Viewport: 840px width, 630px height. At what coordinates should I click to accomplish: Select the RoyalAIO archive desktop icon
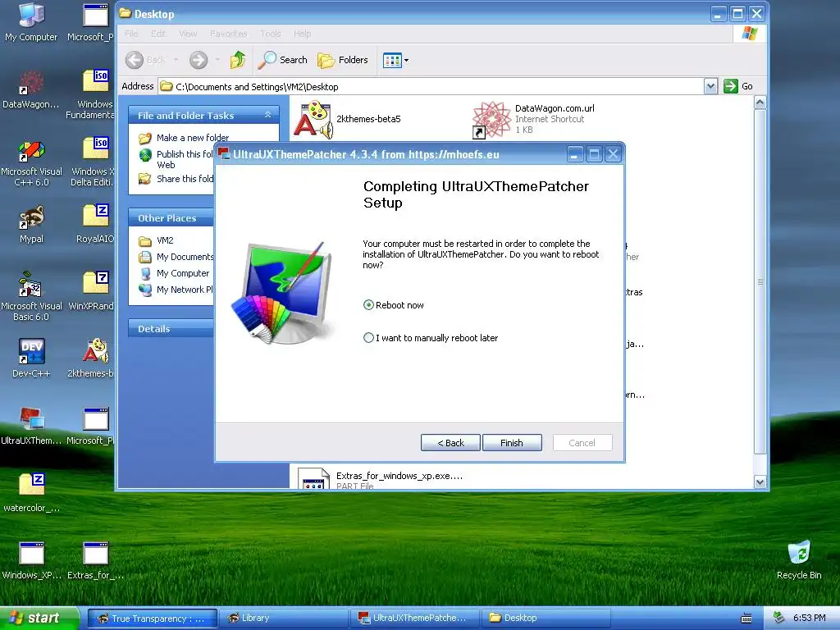(x=95, y=225)
